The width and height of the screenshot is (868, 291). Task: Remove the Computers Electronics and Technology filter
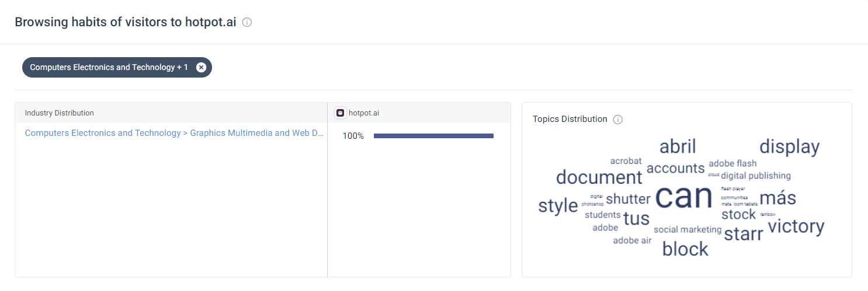pos(201,67)
